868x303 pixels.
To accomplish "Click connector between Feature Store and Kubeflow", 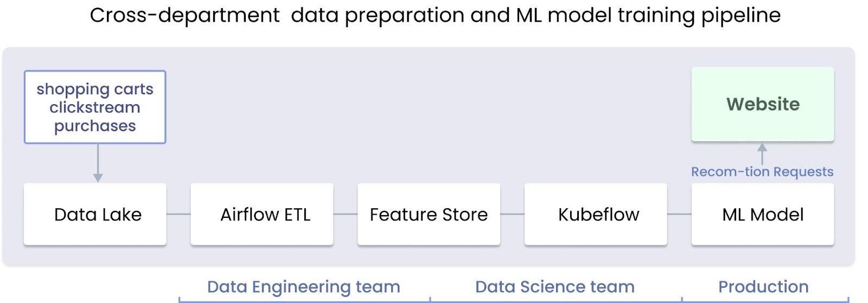I will [512, 214].
